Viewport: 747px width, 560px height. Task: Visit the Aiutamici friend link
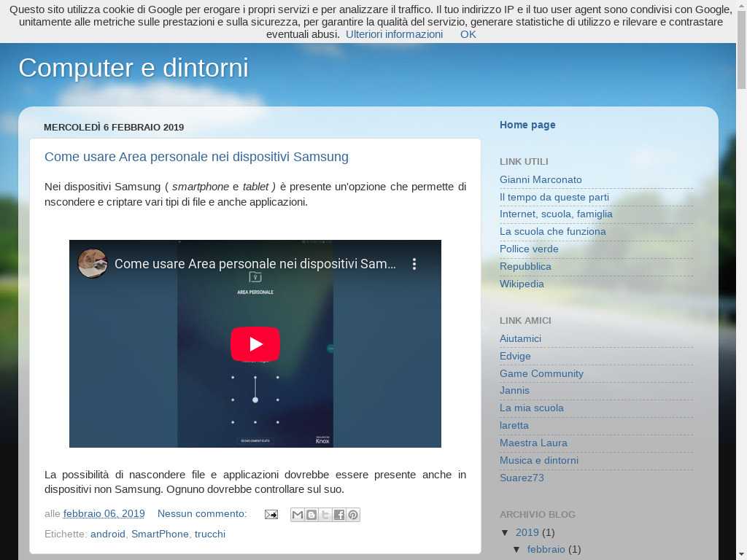tap(520, 338)
